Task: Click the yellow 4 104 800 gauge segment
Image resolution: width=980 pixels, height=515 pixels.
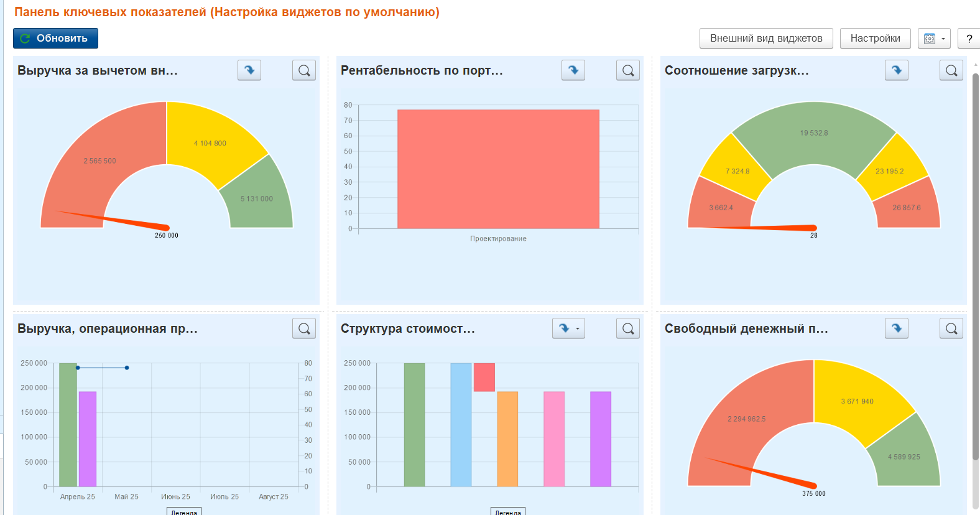Action: click(x=210, y=143)
